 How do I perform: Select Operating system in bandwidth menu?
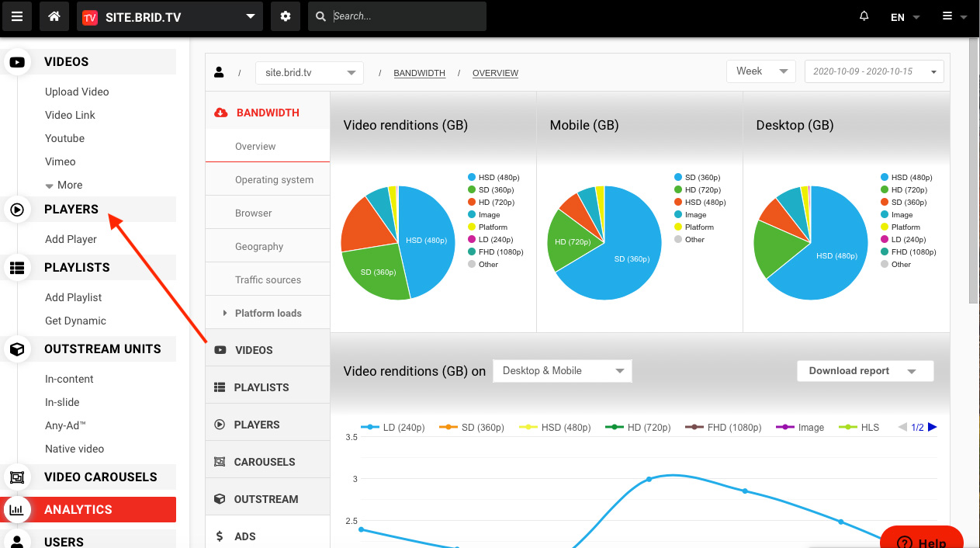(x=274, y=180)
